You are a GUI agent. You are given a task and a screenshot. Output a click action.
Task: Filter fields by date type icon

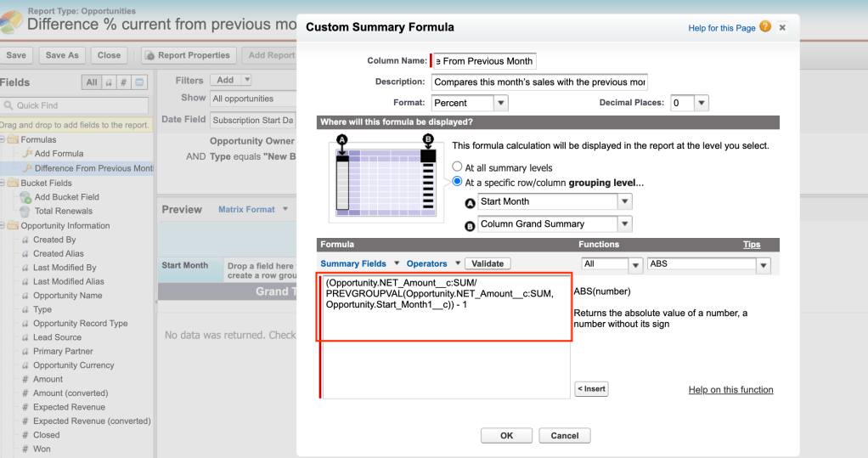[139, 82]
